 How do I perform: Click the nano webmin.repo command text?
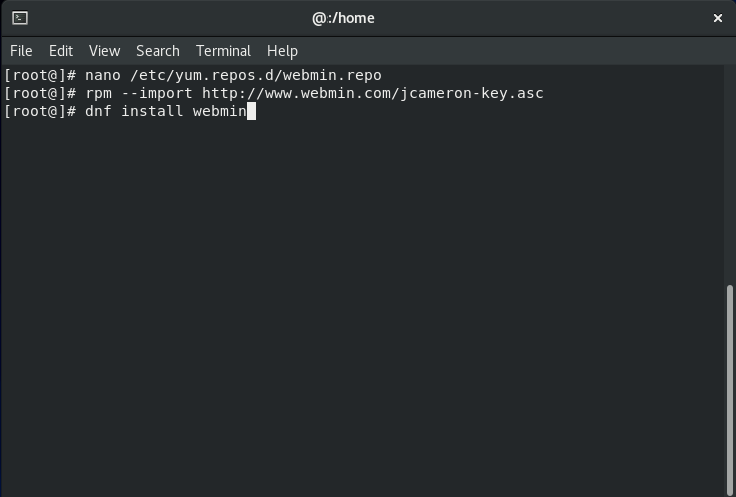click(x=233, y=75)
